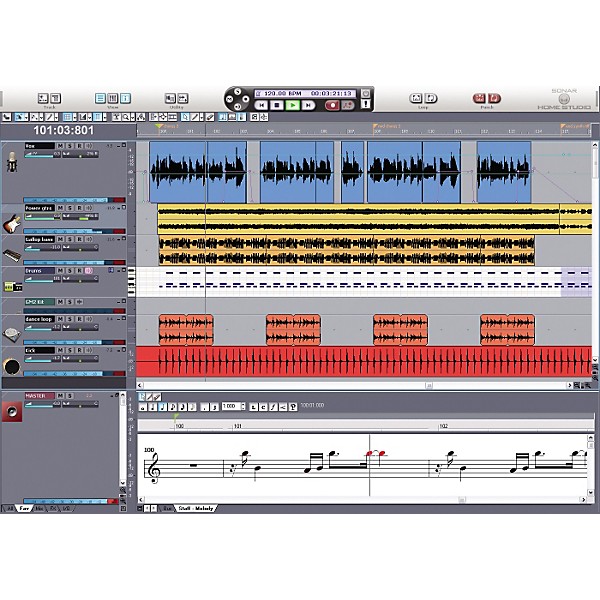
Task: Switch to the FX tab
Action: (x=53, y=509)
